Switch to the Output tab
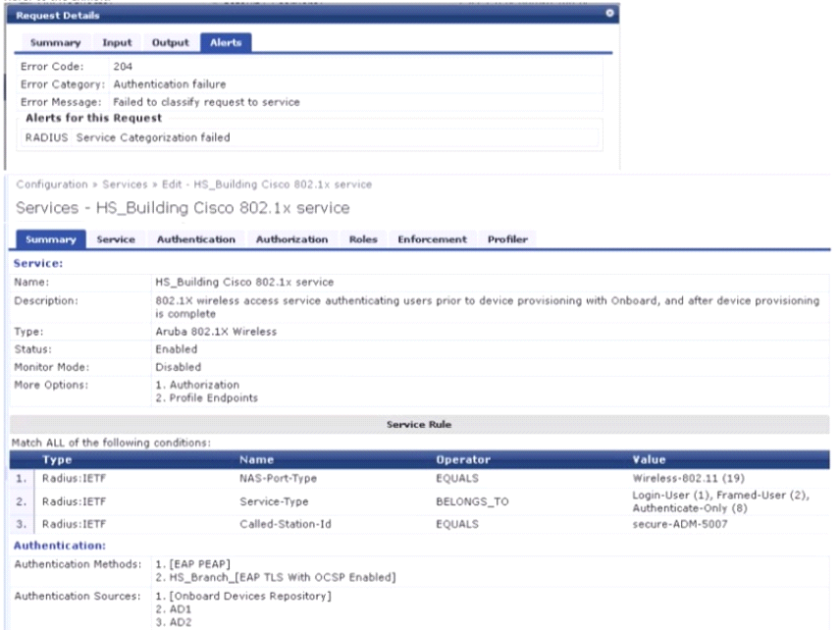Viewport: 840px width, 630px height. click(x=171, y=42)
